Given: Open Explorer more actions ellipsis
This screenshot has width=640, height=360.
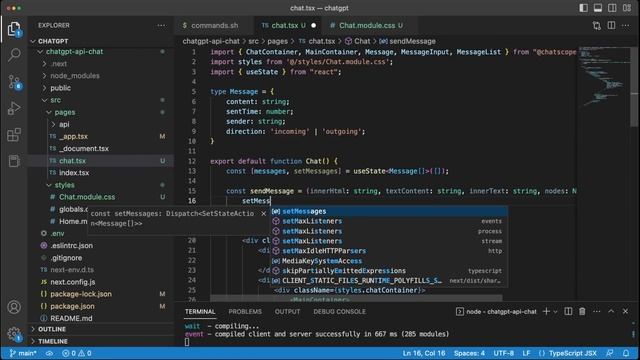Looking at the screenshot, I should point(162,25).
